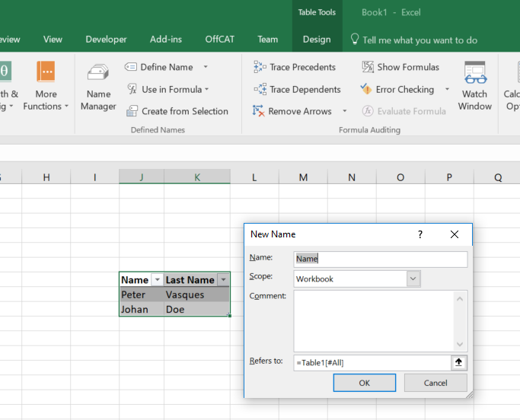Click Trace Precedents
The width and height of the screenshot is (520, 420).
coord(295,67)
